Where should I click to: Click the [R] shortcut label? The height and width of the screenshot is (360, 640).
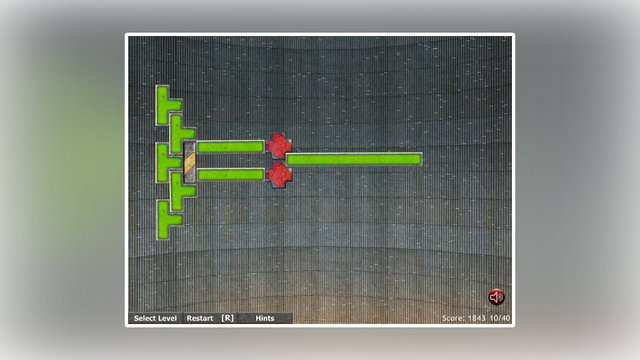[227, 318]
